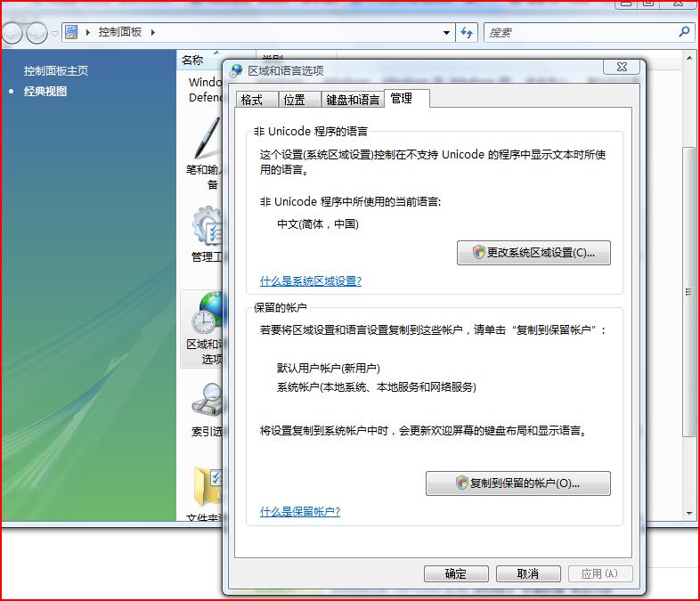Screen dimensions: 700x601
Task: Select the Windows Defender item
Action: pyautogui.click(x=206, y=89)
